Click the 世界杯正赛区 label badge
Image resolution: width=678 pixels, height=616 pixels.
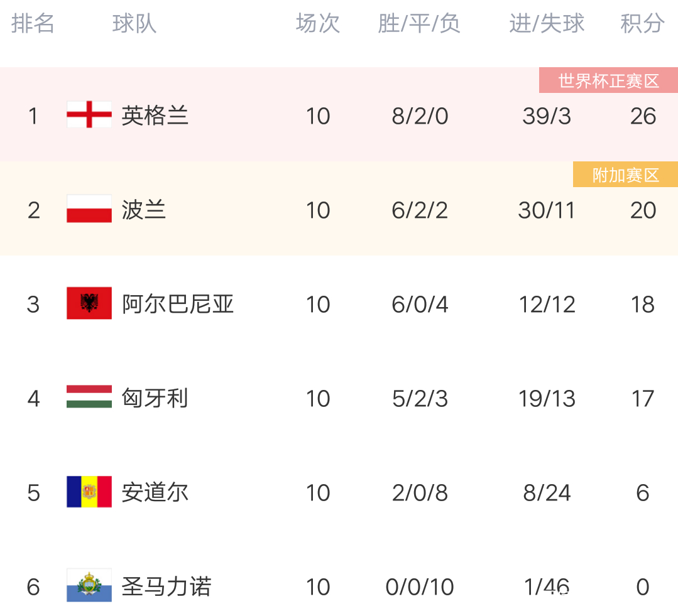point(608,81)
